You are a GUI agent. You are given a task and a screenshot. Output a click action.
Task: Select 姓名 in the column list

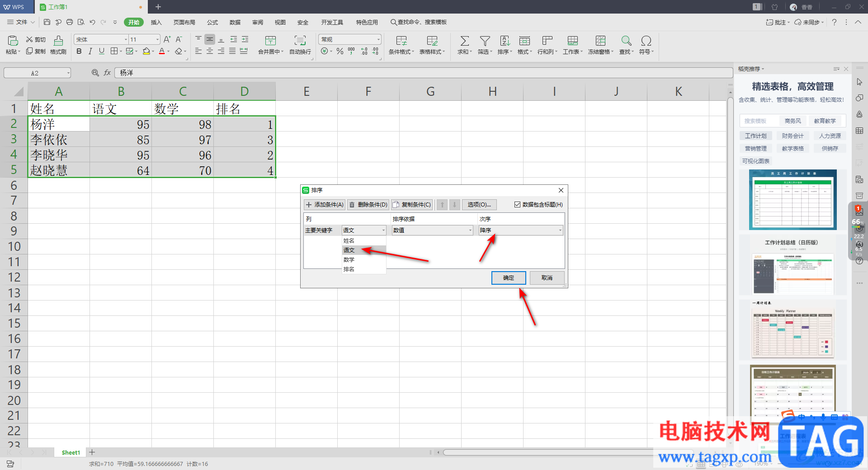pos(364,241)
